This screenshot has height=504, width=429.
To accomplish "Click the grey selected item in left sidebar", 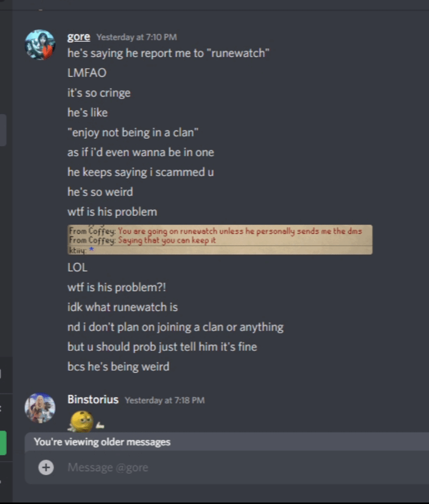I will coord(3,130).
